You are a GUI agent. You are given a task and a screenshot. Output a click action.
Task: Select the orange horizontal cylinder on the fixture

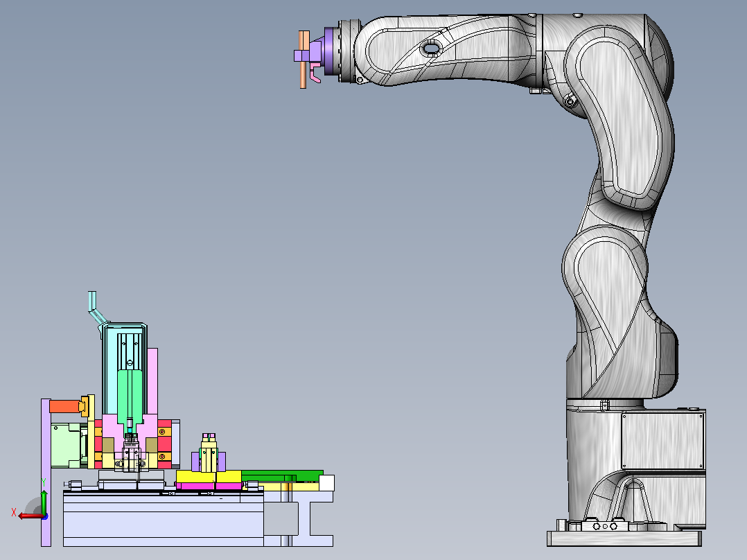[x=65, y=407]
